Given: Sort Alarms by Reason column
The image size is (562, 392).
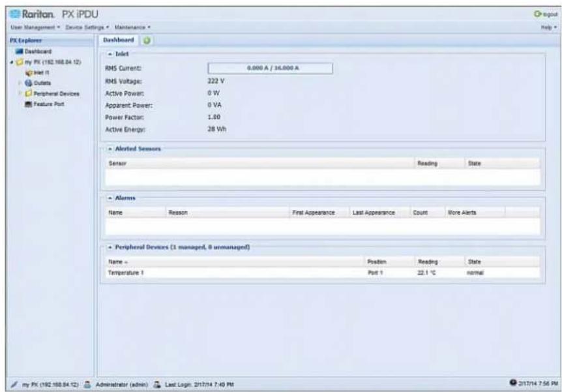Looking at the screenshot, I should tap(228, 213).
